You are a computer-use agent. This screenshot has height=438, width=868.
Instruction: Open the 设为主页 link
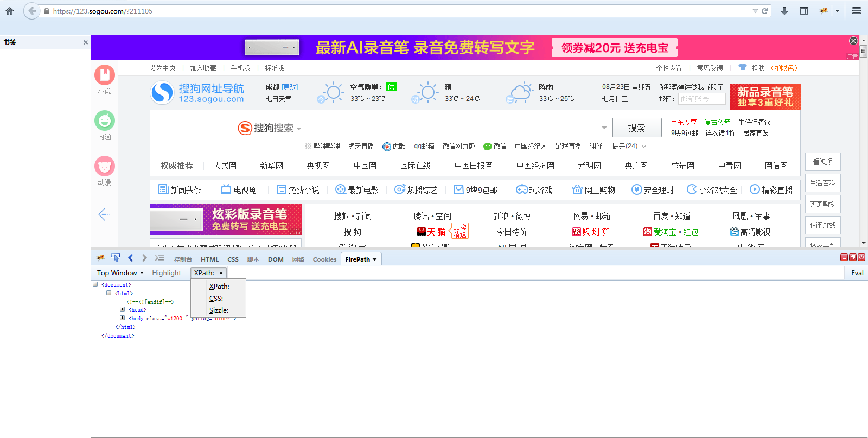point(163,68)
